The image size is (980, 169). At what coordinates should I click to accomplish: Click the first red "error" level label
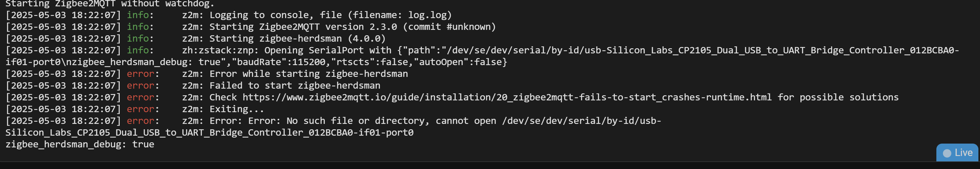140,74
